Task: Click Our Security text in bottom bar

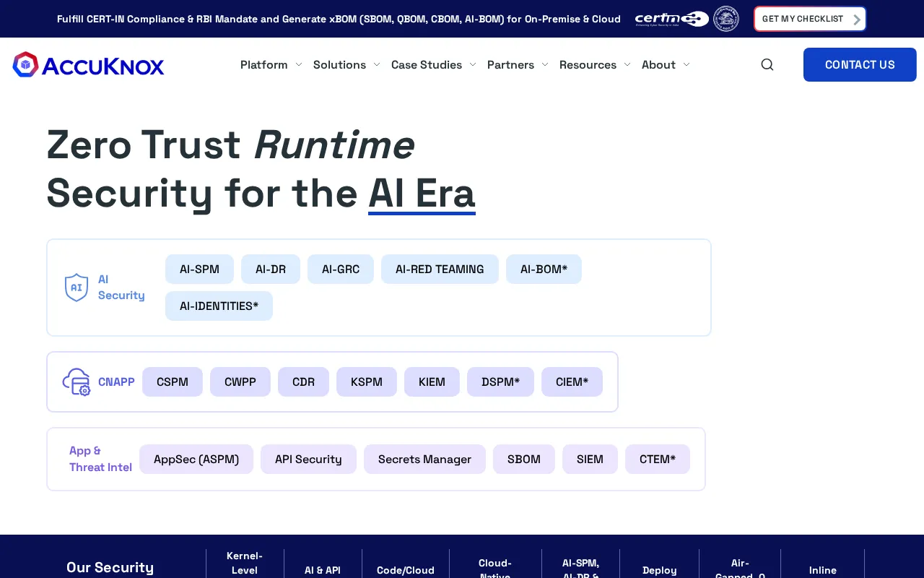Action: 110,567
